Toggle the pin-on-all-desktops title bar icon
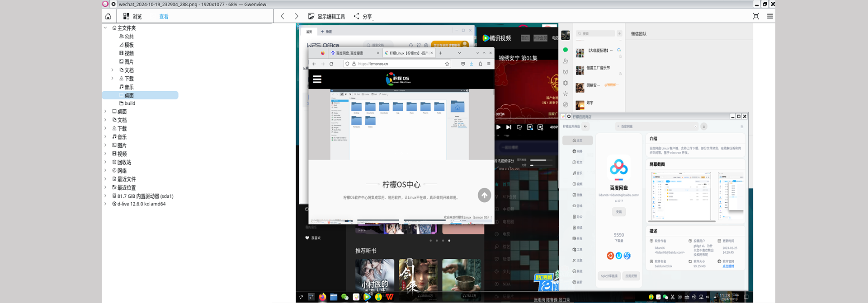 113,4
